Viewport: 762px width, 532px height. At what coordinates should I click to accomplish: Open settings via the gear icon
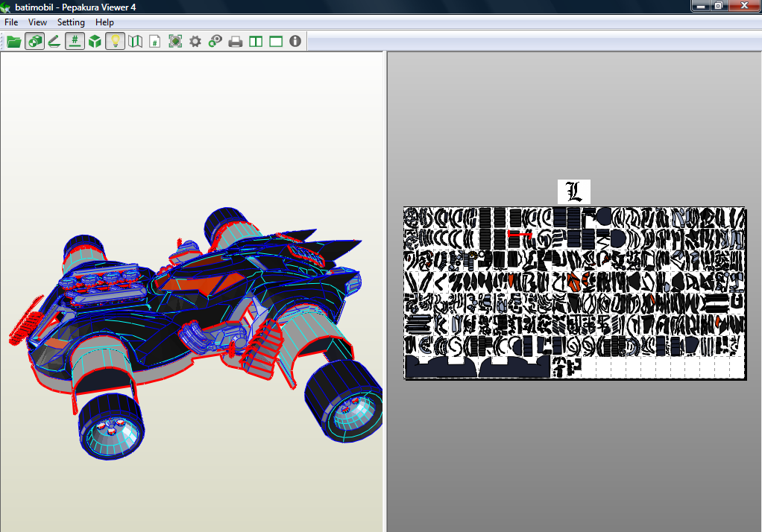pos(195,41)
